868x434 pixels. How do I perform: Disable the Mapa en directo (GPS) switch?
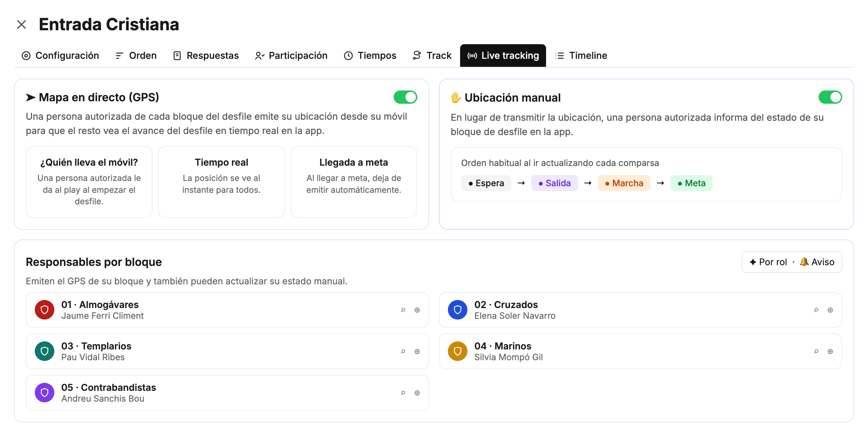405,97
